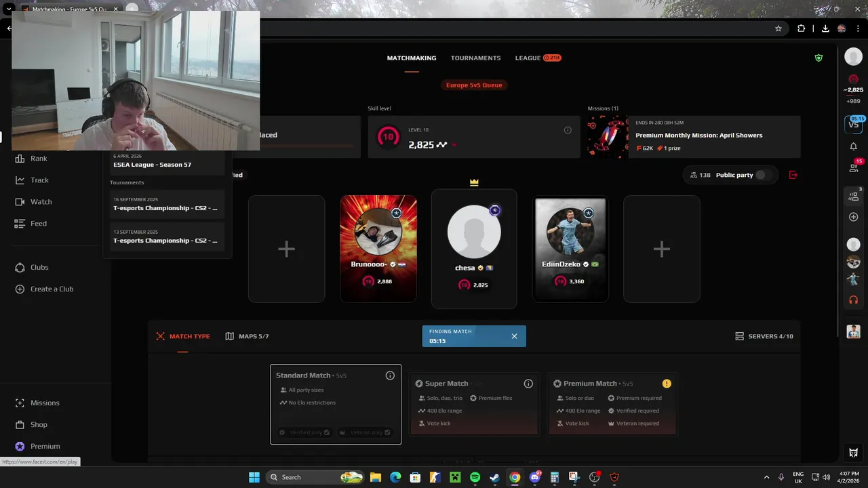
Task: Open browser downloads icon
Action: pos(825,28)
